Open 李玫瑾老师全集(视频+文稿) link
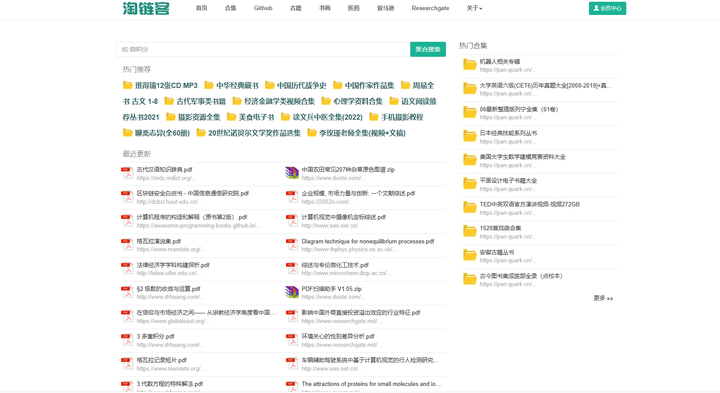The image size is (720, 393). click(x=362, y=133)
